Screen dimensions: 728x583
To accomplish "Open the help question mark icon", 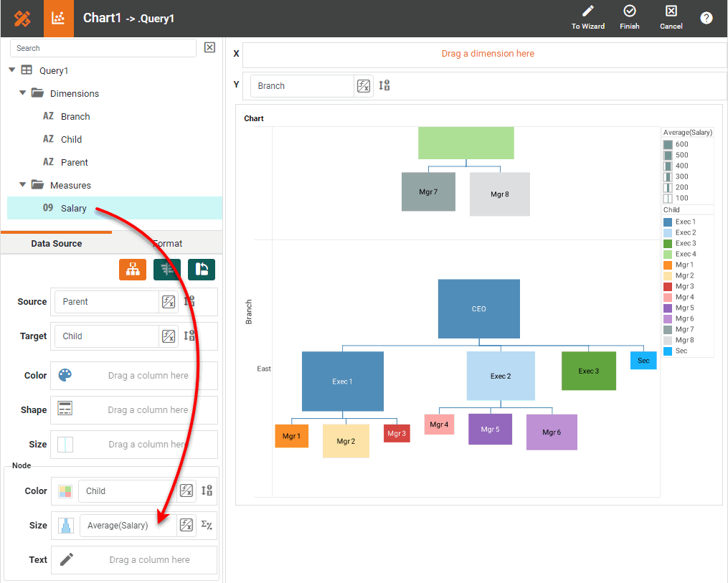I will [706, 18].
